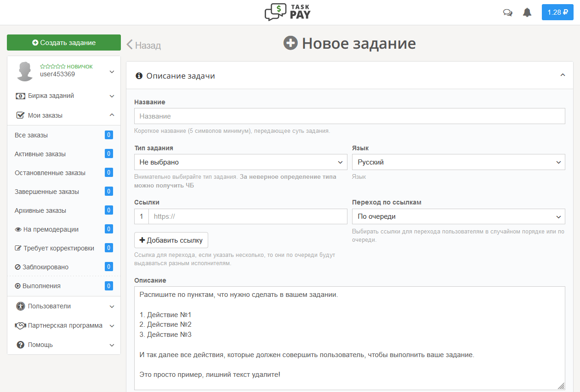Click the plus icon beside Новое задание
580x392 pixels.
point(290,43)
